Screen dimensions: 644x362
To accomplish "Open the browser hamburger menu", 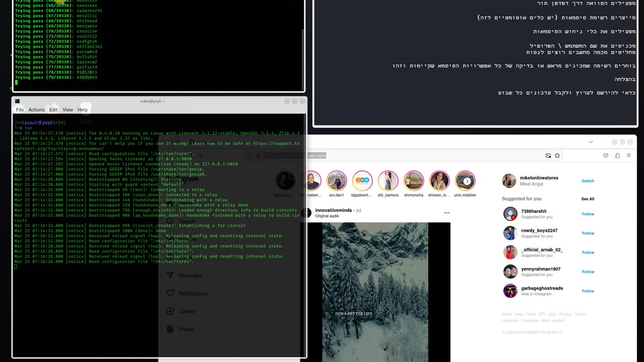I will point(629,156).
